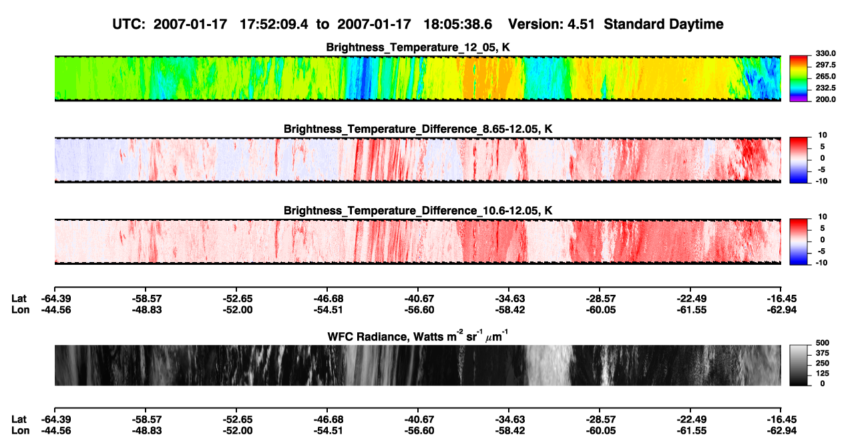Click the grayscale WFC Radiance image strip
The height and width of the screenshot is (445, 868).
pyautogui.click(x=417, y=365)
